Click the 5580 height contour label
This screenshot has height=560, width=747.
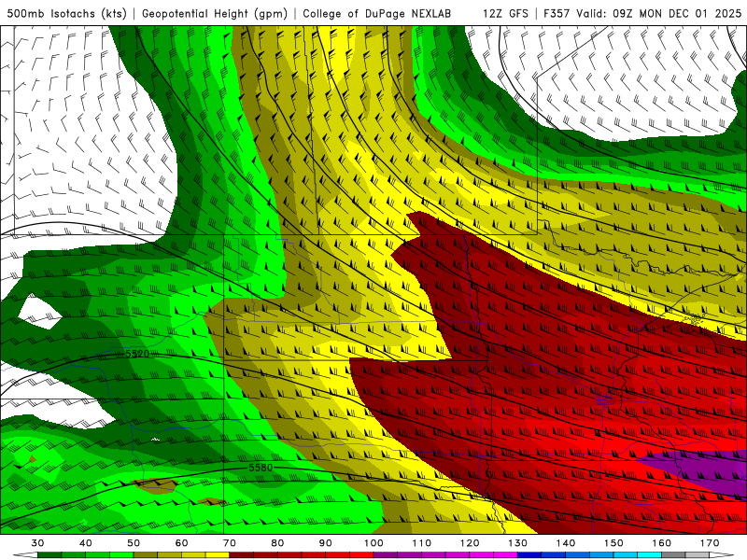(x=261, y=468)
